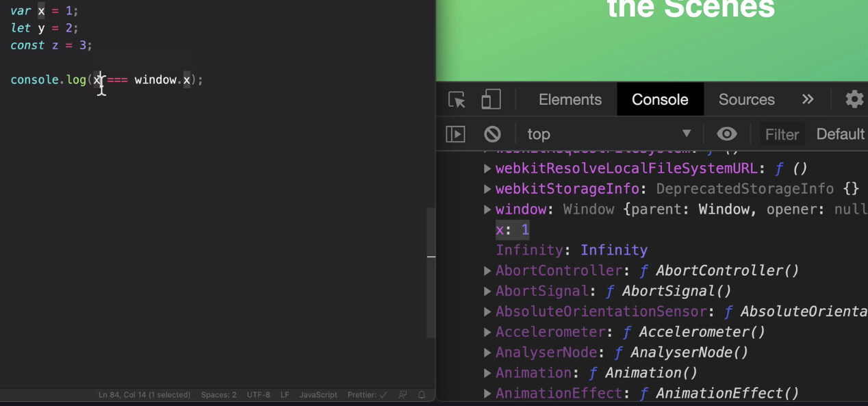Expand webkitStorageInfo entry
The width and height of the screenshot is (868, 406).
[x=487, y=189]
